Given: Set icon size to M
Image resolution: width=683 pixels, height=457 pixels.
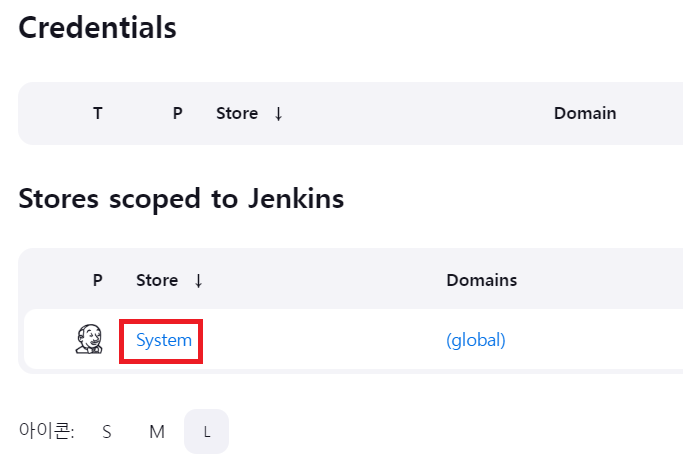Looking at the screenshot, I should pos(157,432).
